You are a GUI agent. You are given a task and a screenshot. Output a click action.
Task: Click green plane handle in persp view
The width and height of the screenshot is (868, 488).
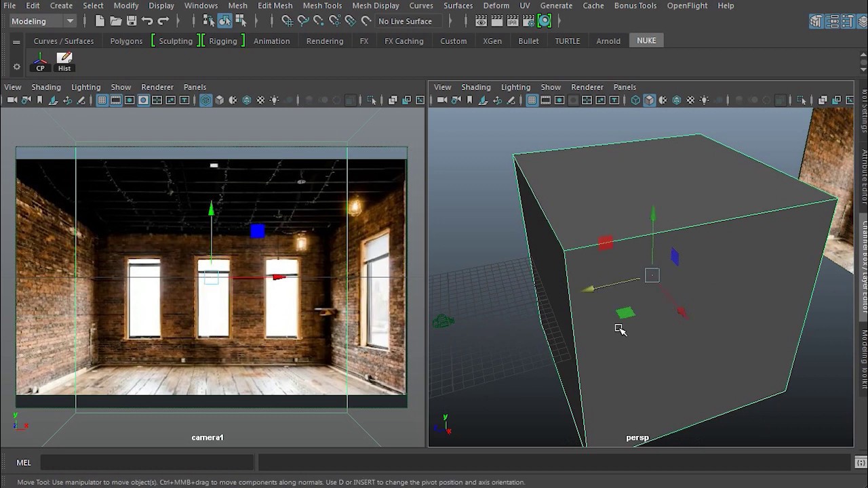[625, 312]
